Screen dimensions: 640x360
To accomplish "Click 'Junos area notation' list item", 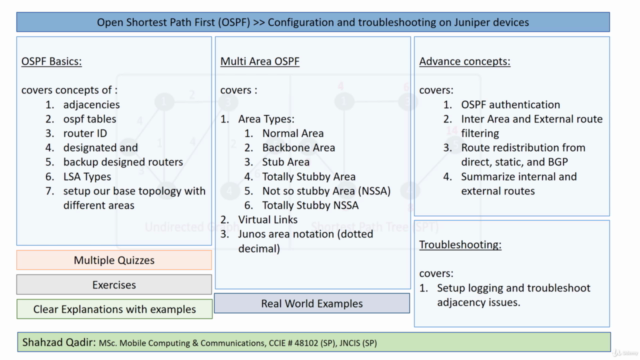I will 306,241.
